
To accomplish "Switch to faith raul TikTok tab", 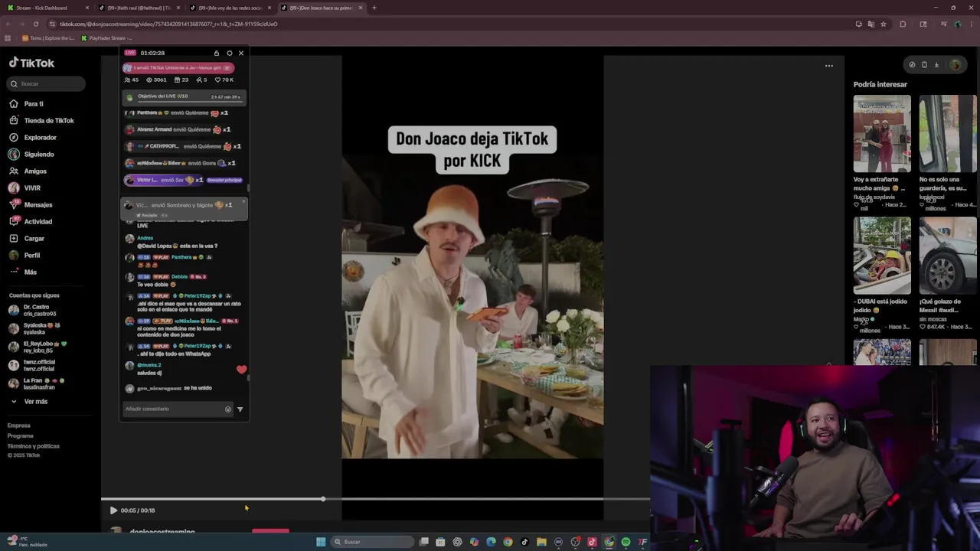I will click(x=139, y=8).
